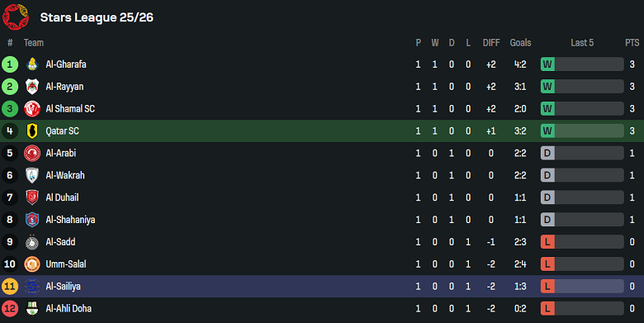Sort standings by DIFF column header
Image resolution: width=644 pixels, height=323 pixels.
click(490, 43)
